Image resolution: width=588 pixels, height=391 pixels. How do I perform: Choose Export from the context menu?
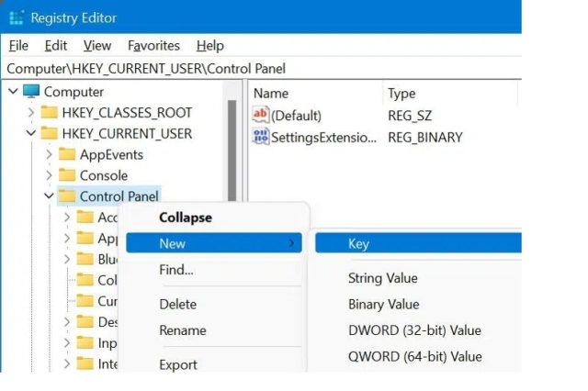214,364
